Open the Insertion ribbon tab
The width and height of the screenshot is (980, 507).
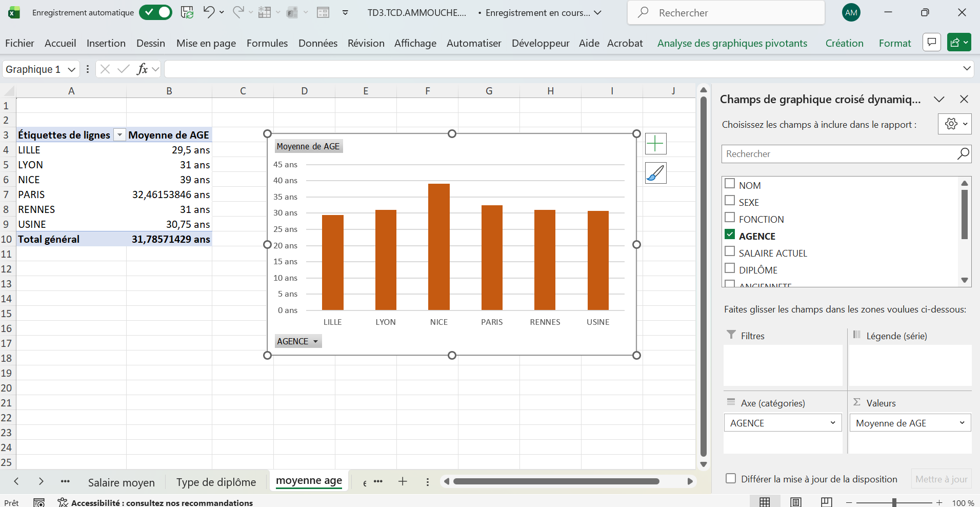[x=106, y=43]
